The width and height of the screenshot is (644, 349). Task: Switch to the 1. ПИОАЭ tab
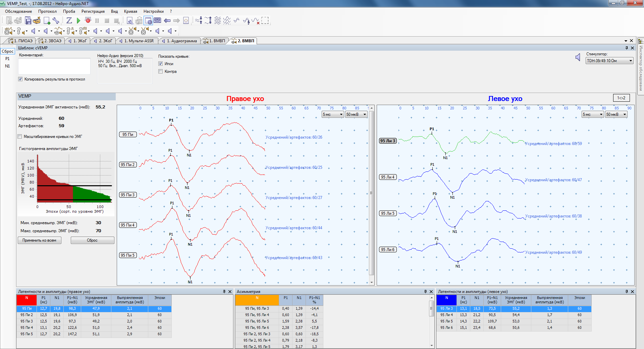pyautogui.click(x=20, y=41)
